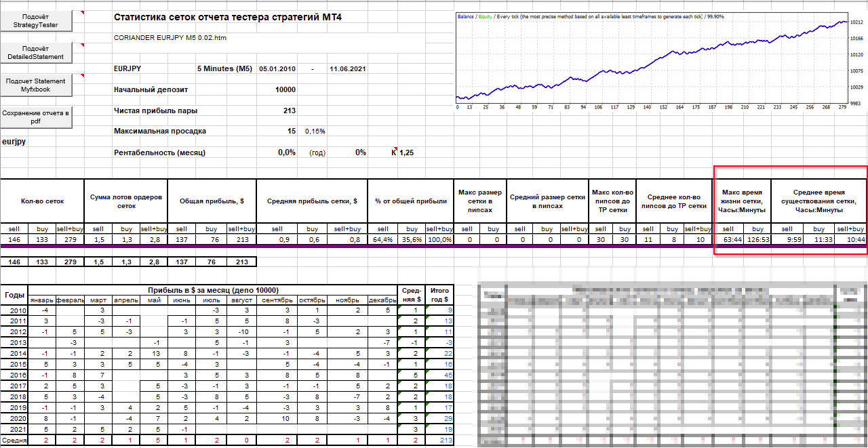Select the max grid lifetime buy 126:53

(757, 239)
